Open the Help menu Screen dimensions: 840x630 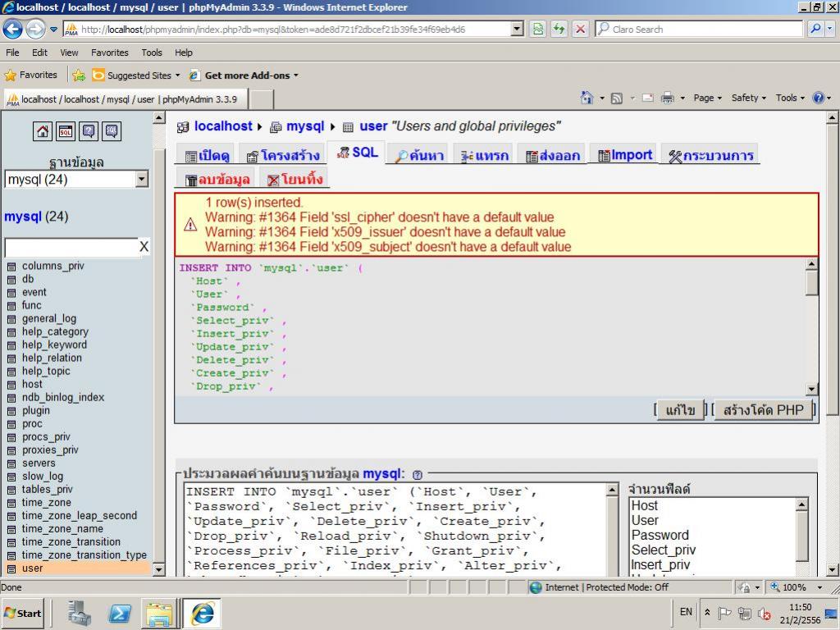pos(183,52)
